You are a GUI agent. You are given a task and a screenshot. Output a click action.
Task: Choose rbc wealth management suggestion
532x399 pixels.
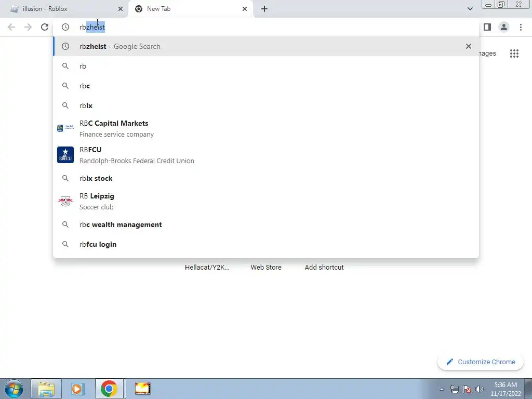266,224
